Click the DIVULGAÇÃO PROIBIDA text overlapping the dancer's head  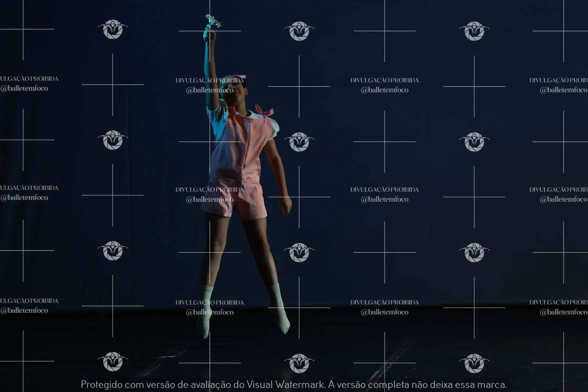pos(209,80)
